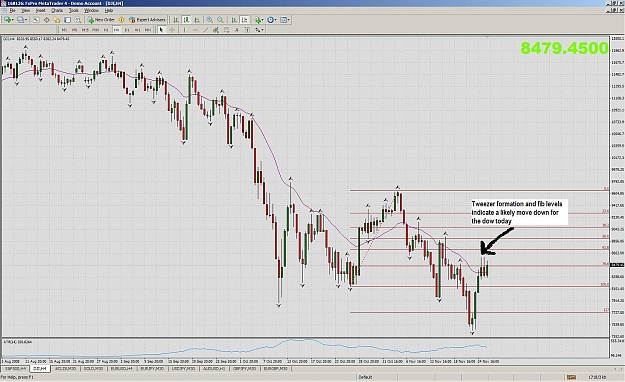Toggle the Auto Scroll chart icon
The height and width of the screenshot is (382, 625).
pos(234,20)
